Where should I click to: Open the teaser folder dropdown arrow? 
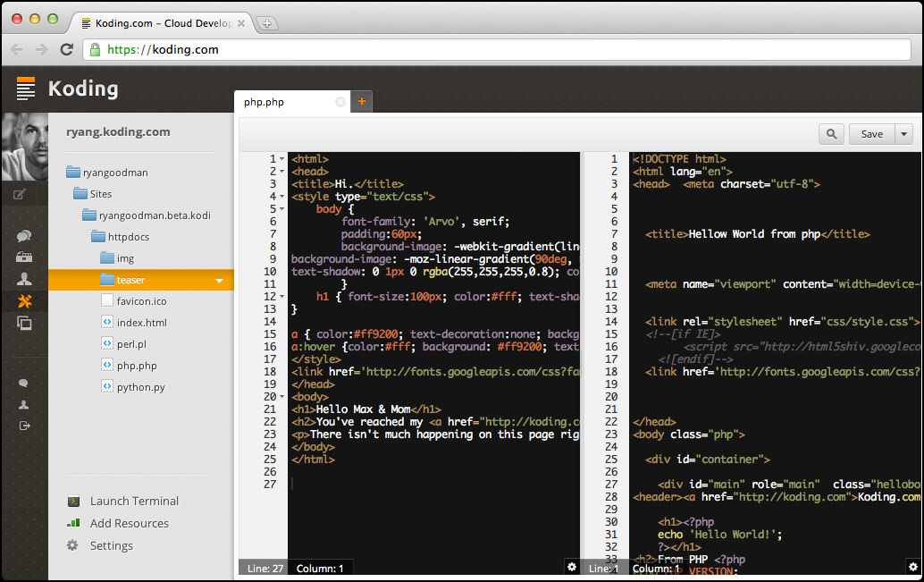click(219, 280)
